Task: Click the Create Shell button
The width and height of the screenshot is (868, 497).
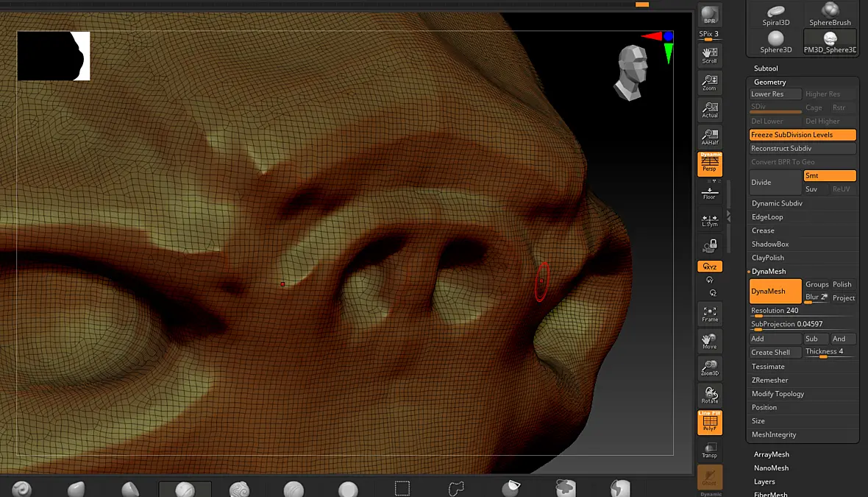Action: click(775, 353)
